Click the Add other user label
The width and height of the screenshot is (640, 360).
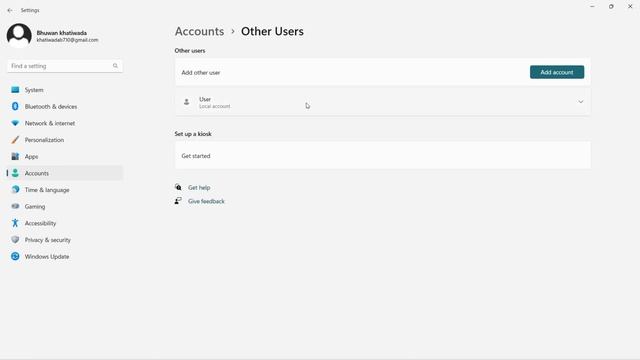coord(201,73)
